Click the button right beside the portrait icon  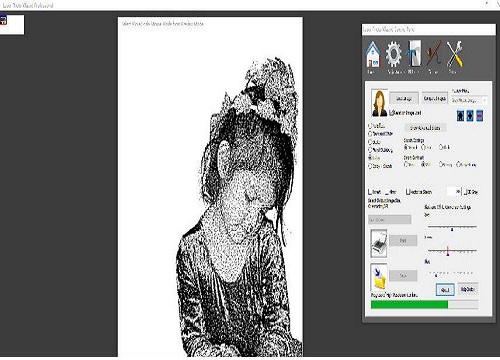[404, 98]
